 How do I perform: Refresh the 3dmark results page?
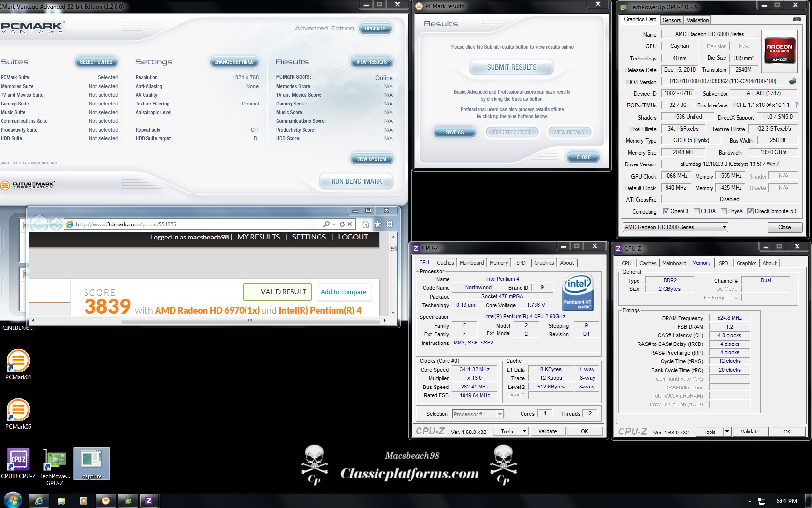(x=342, y=224)
